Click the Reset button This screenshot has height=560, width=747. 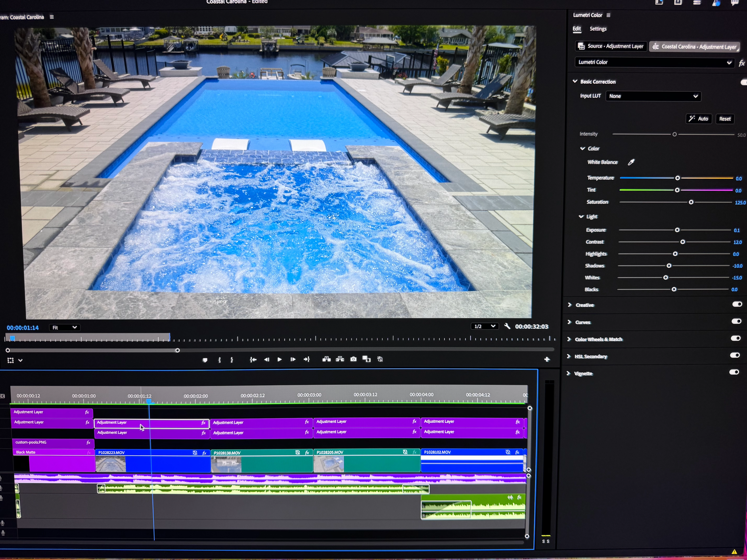tap(725, 119)
